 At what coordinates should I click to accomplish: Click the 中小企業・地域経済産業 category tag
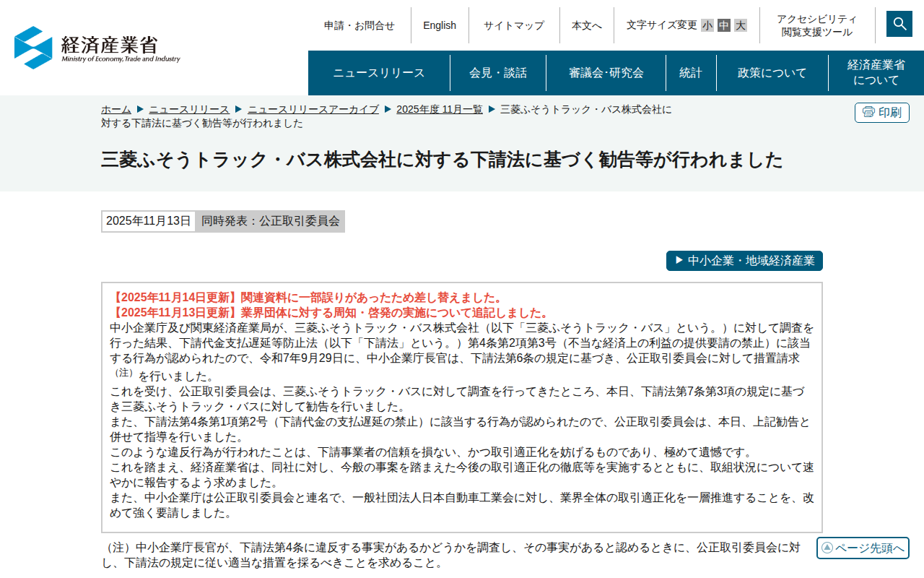[744, 261]
